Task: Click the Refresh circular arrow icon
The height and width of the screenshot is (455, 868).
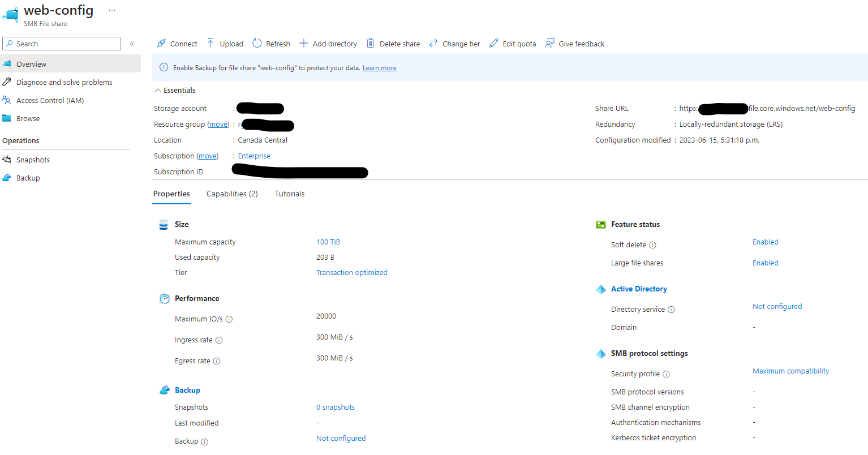Action: tap(257, 44)
